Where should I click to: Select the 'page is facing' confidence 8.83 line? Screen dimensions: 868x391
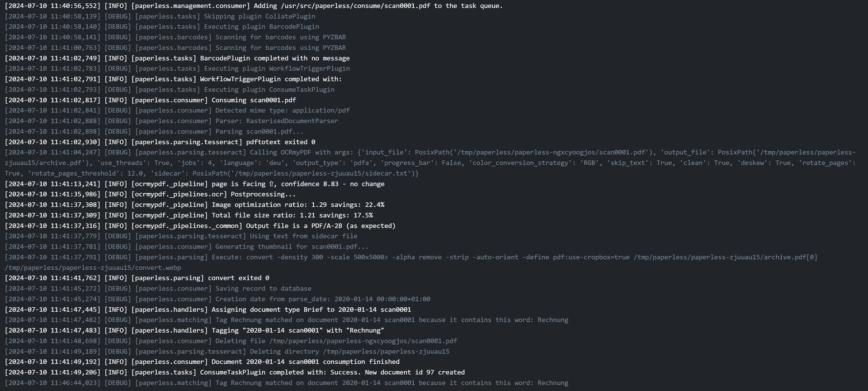pyautogui.click(x=194, y=184)
